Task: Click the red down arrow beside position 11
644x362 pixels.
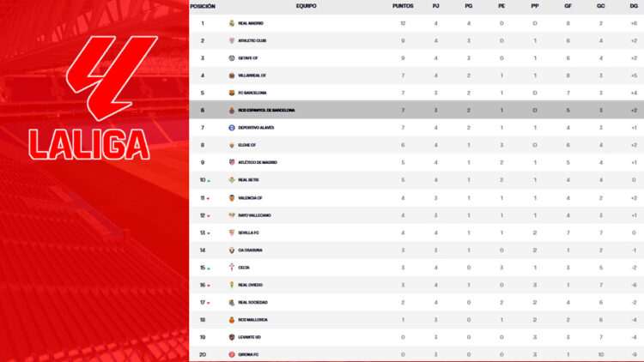Action: [209, 198]
